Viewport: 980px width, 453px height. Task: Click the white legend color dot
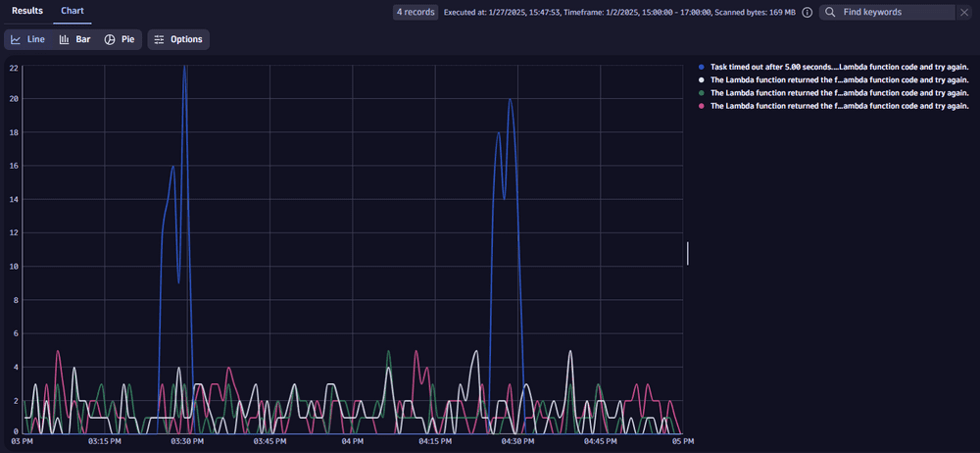[702, 80]
